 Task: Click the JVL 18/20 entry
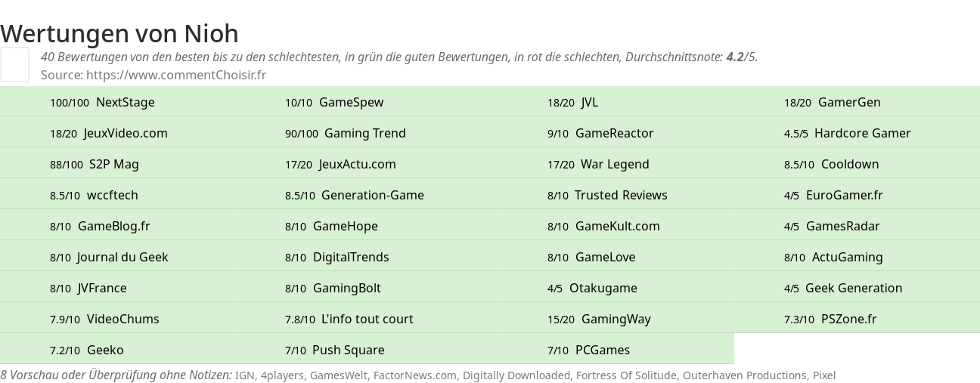[x=572, y=102]
